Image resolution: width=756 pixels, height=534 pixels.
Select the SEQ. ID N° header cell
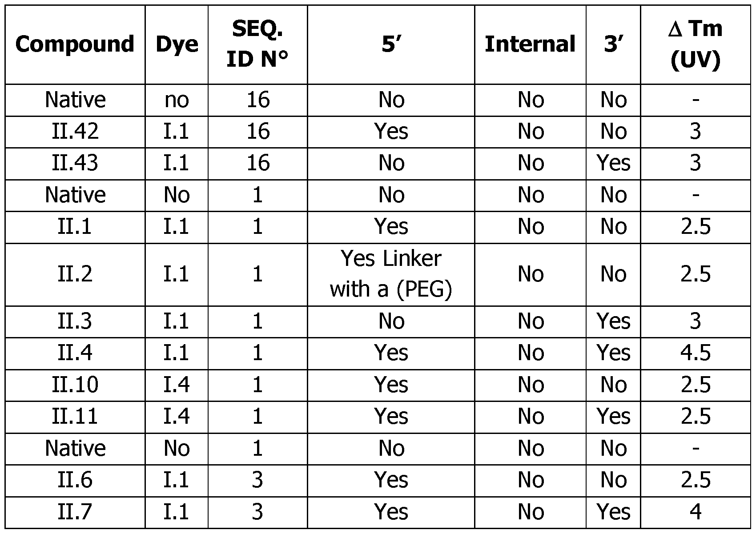(257, 44)
